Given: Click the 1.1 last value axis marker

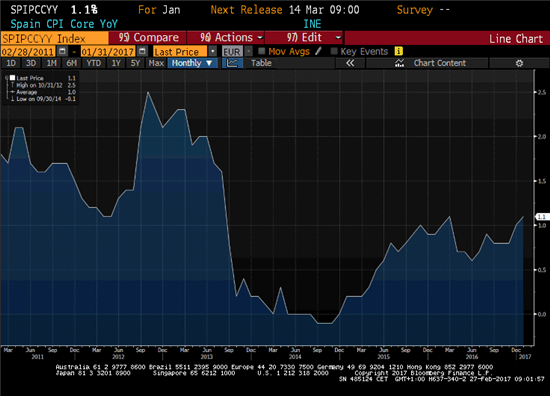Looking at the screenshot, I should tap(542, 217).
